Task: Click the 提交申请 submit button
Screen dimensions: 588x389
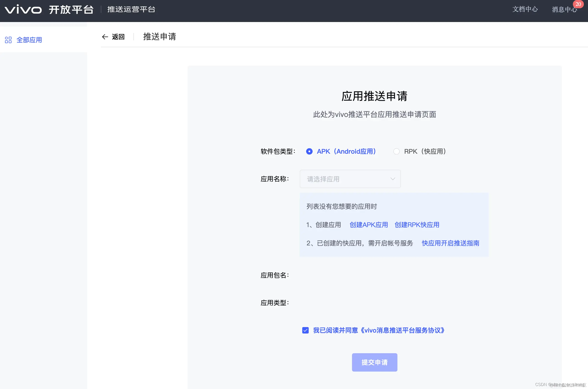Action: pos(374,362)
